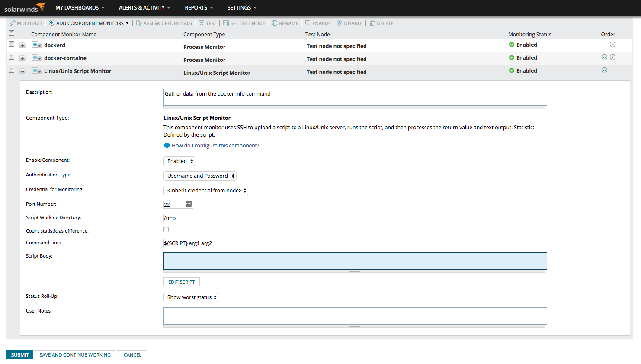Click the Assign Credentials toolbar icon
Image resolution: width=641 pixels, height=364 pixels.
click(x=139, y=23)
